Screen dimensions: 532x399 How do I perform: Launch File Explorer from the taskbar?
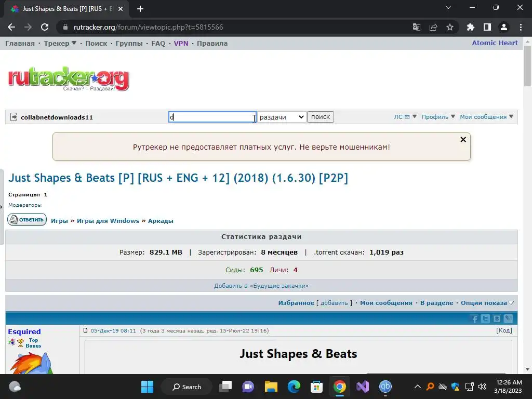click(x=271, y=387)
